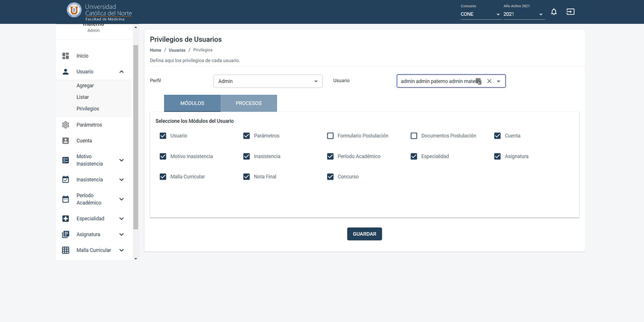Expand the Inasistencia sidebar menu
The height and width of the screenshot is (322, 644).
(x=121, y=179)
